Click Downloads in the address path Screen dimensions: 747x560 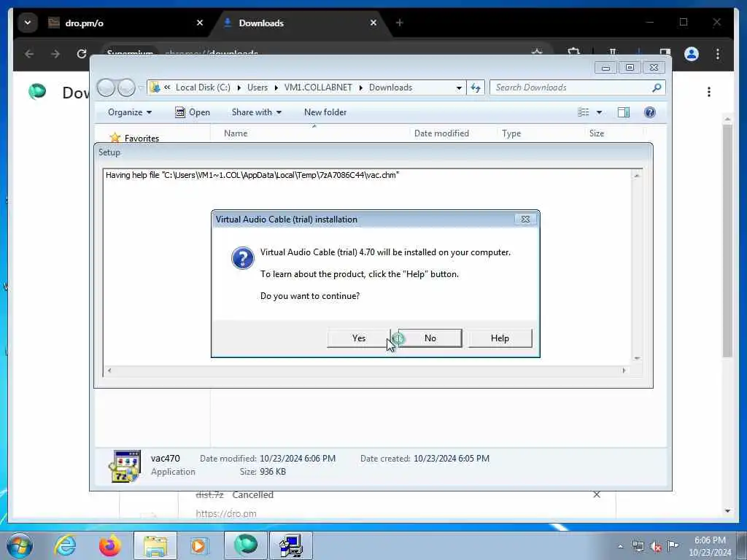390,87
